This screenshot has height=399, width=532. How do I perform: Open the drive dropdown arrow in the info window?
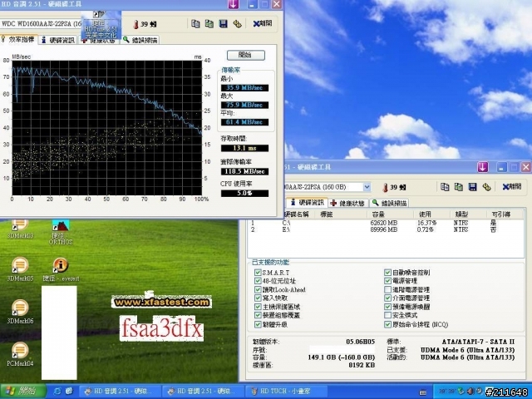point(367,187)
